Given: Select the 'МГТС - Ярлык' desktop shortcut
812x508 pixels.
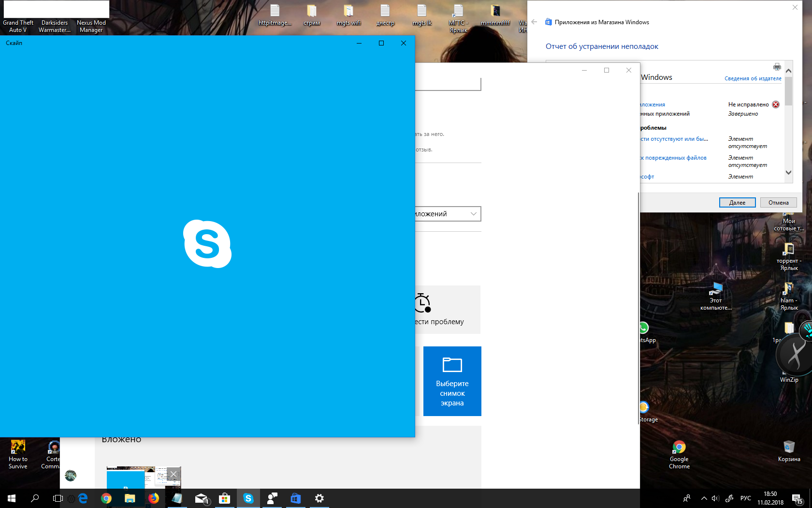Looking at the screenshot, I should click(x=459, y=18).
